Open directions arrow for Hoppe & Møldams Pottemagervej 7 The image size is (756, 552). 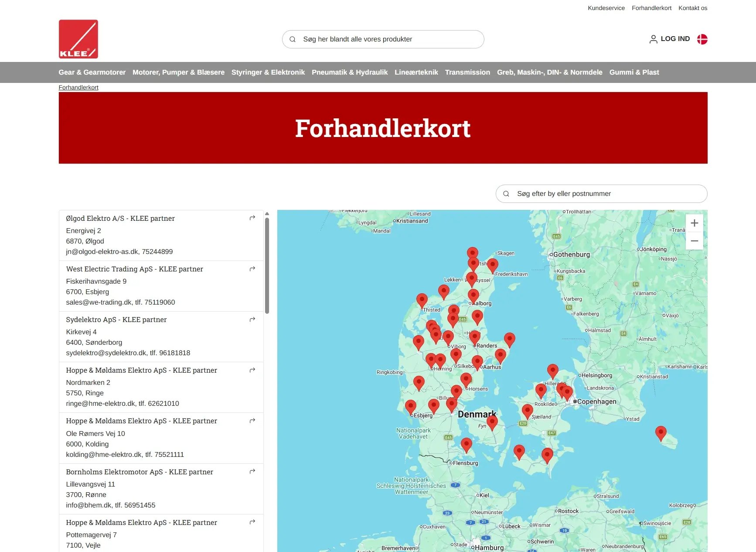(252, 522)
